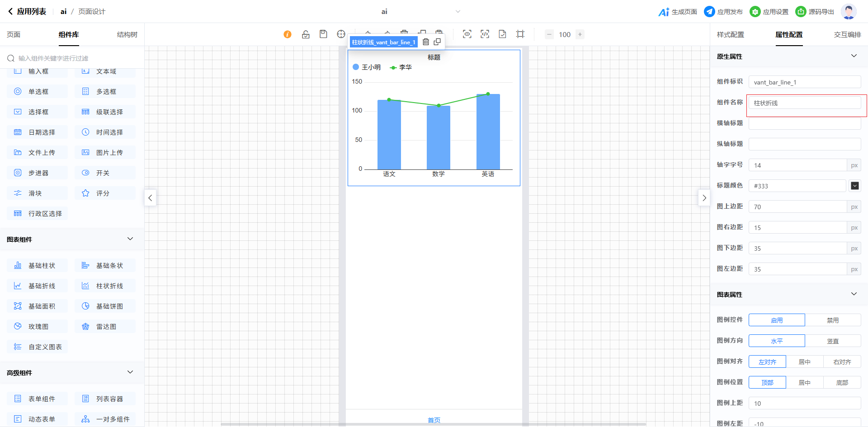
Task: Switch to the 结构树 tab
Action: (127, 35)
